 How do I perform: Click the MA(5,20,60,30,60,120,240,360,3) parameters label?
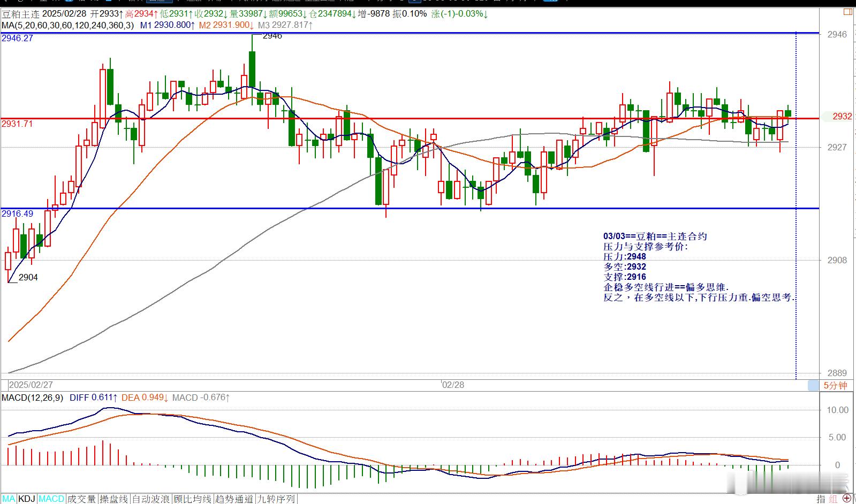pyautogui.click(x=67, y=25)
